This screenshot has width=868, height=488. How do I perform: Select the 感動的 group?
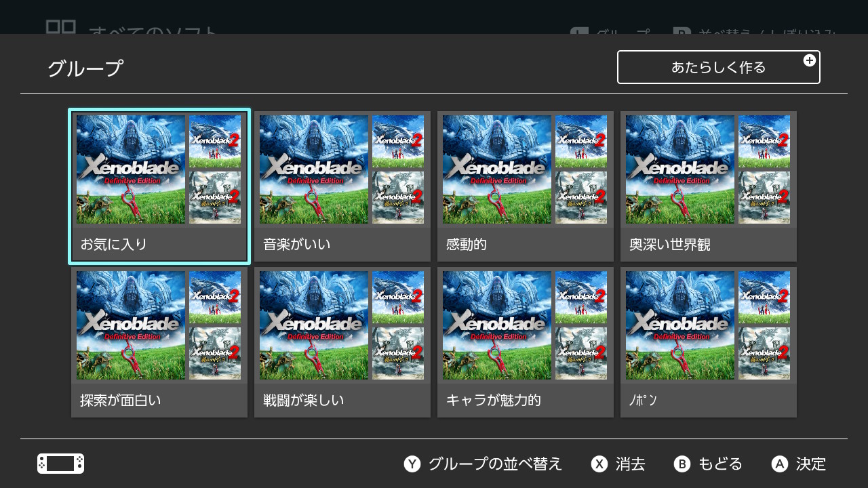click(525, 186)
